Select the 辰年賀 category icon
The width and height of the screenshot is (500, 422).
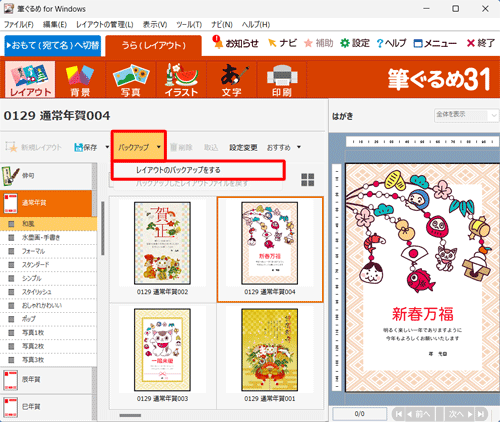coord(10,380)
